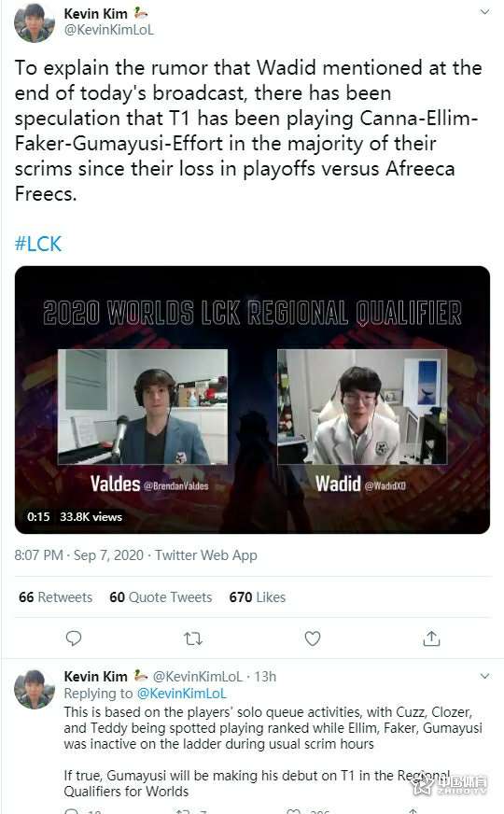Open the @KevinKimLoL mention in reply

pos(182,694)
